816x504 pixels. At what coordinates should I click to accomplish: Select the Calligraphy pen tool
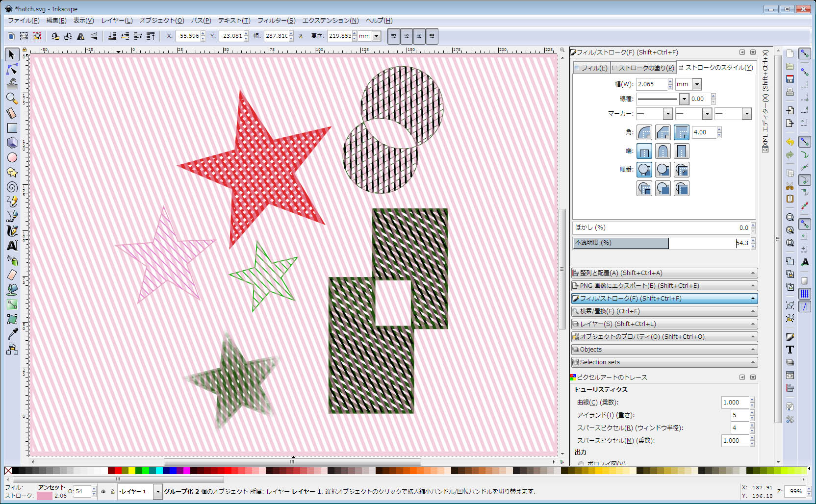point(12,231)
